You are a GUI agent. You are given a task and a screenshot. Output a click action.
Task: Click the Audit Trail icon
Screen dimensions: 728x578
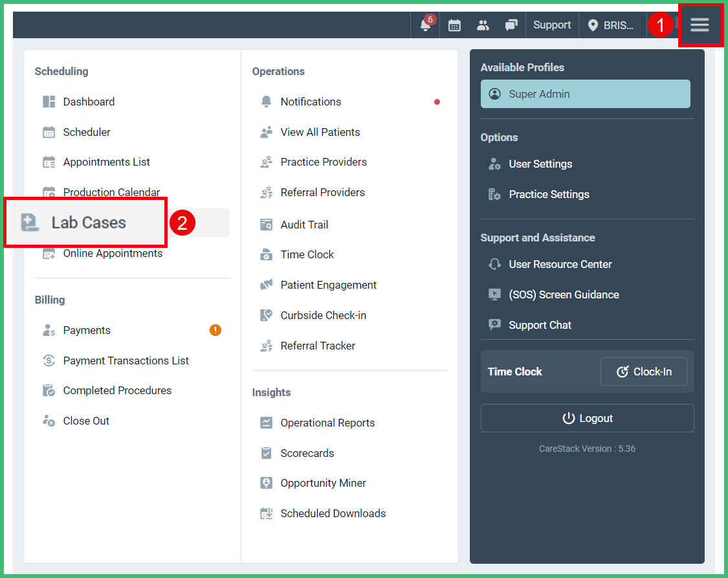(266, 224)
